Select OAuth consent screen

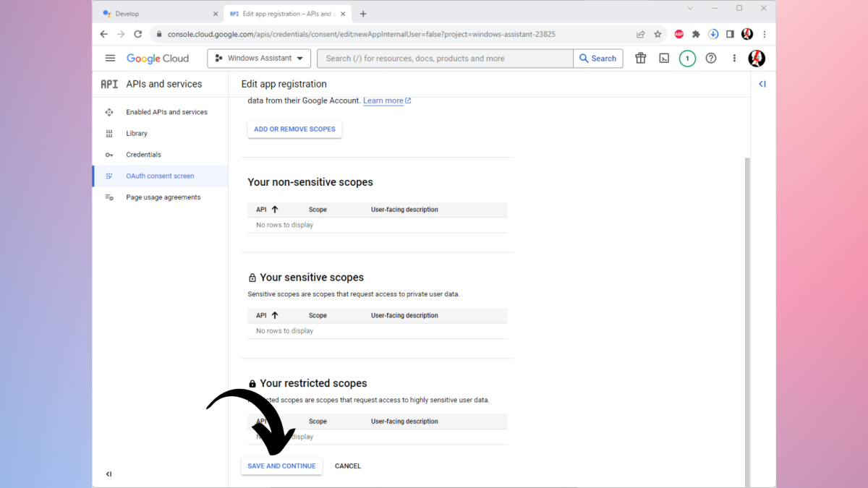[160, 176]
